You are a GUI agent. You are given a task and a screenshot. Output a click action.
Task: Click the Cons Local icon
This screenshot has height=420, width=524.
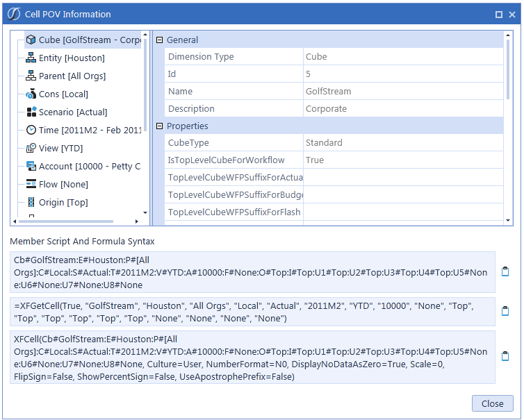31,94
